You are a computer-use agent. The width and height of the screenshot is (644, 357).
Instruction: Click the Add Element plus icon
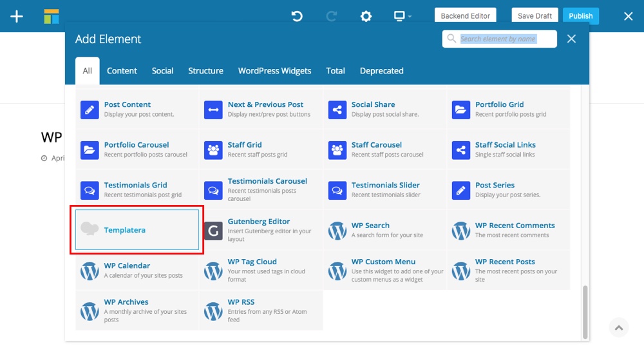pos(17,17)
